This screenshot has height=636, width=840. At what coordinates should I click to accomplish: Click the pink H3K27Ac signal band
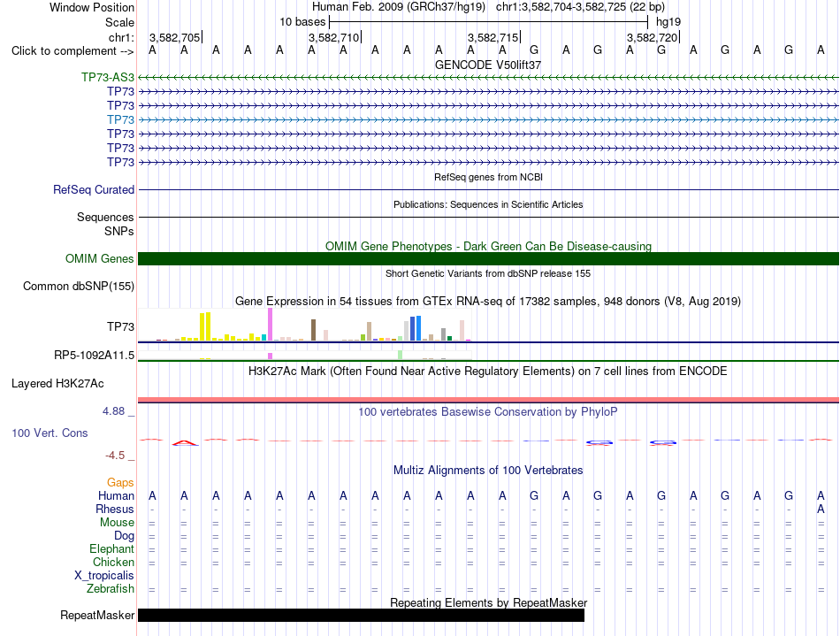point(488,400)
